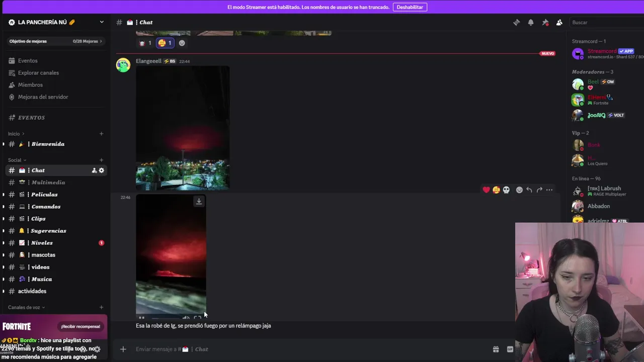
Task: Open [TRK] Labrush member profile
Action: (x=607, y=191)
